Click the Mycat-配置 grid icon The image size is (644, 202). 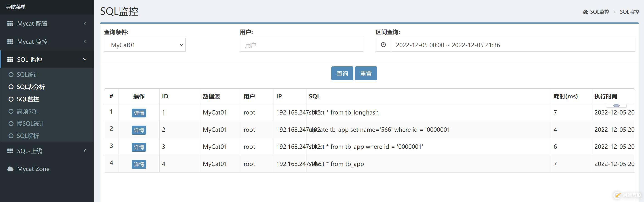[10, 24]
